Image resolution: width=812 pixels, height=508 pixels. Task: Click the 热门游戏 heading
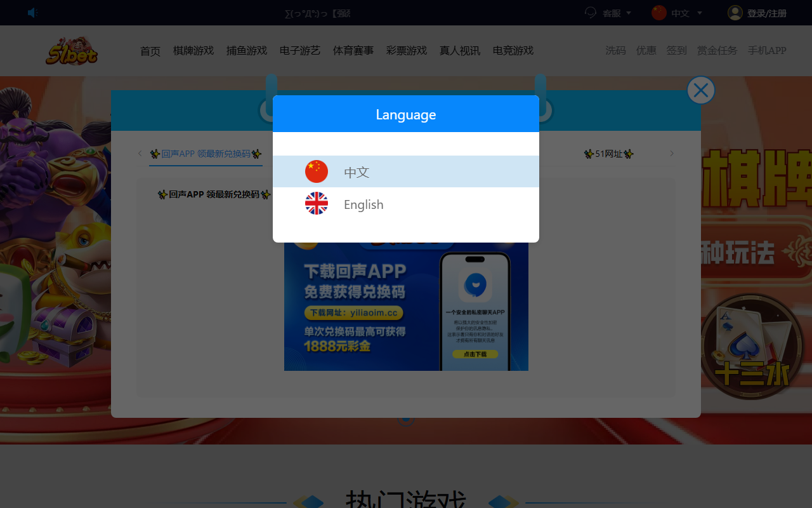(406, 499)
